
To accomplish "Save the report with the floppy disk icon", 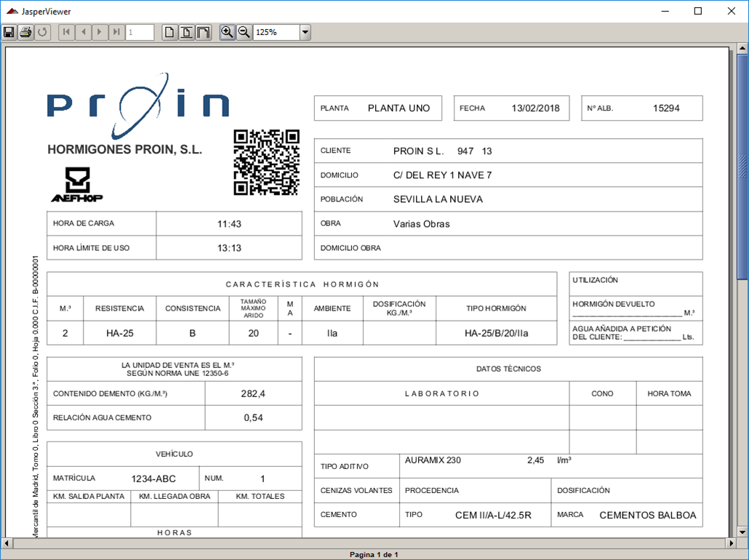I will tap(9, 32).
